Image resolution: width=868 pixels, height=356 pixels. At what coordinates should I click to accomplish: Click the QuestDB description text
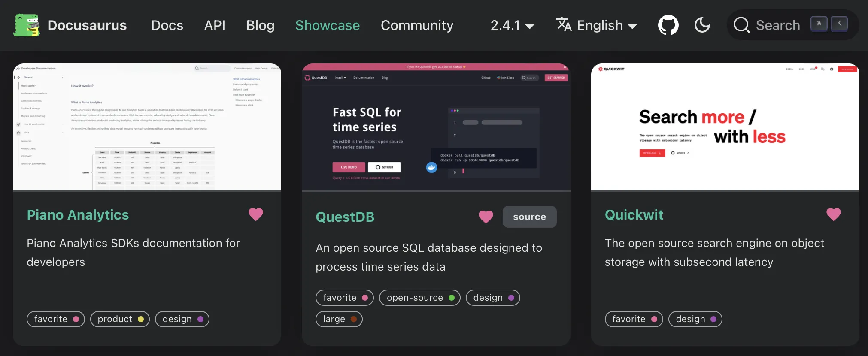click(x=429, y=257)
